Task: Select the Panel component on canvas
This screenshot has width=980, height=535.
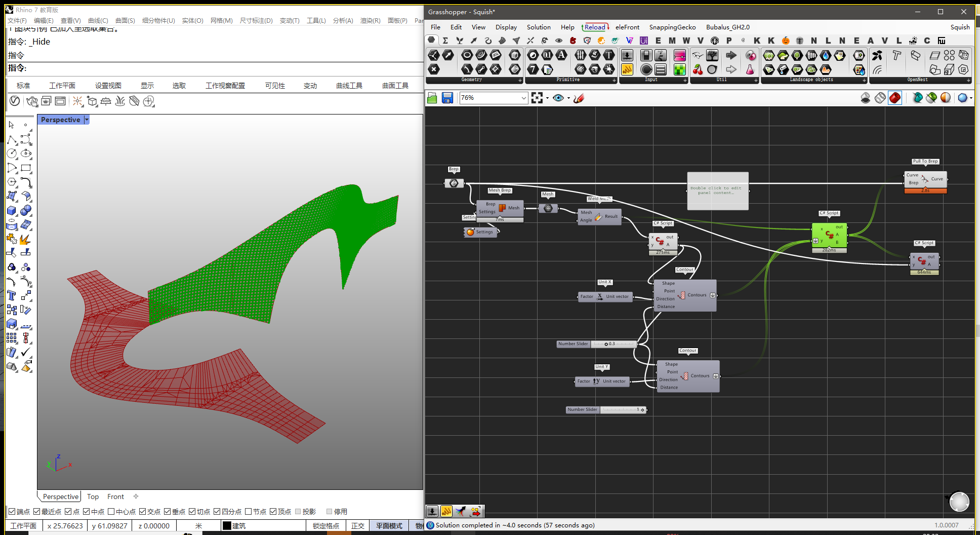Action: click(718, 191)
